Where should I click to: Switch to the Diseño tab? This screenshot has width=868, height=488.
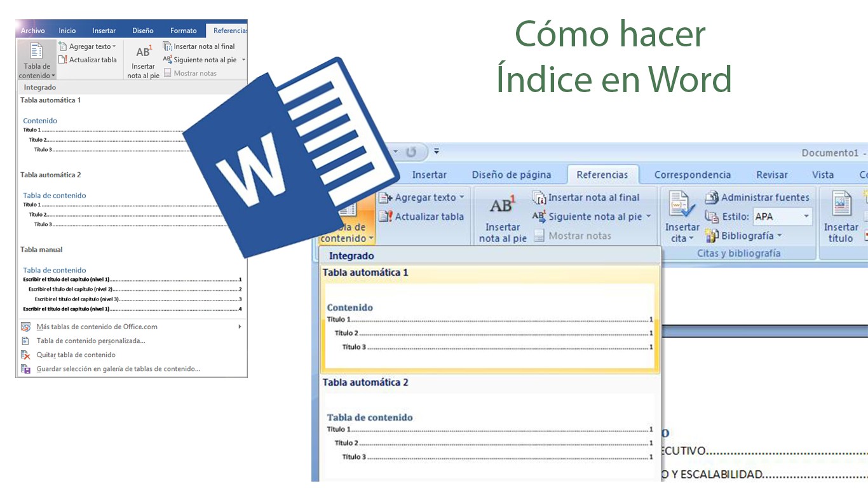tap(143, 30)
